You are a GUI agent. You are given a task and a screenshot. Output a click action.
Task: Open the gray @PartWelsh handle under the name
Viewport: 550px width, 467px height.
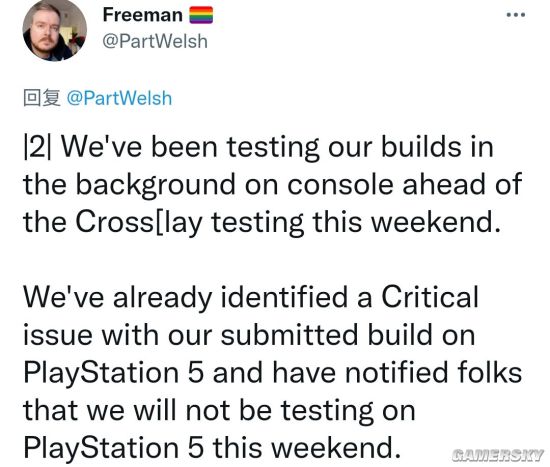tap(155, 41)
